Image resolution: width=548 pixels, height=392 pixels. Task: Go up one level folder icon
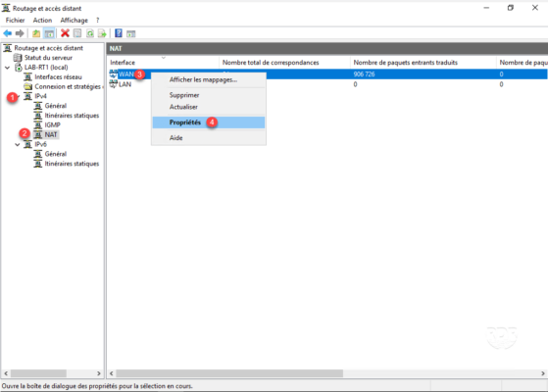[36, 33]
